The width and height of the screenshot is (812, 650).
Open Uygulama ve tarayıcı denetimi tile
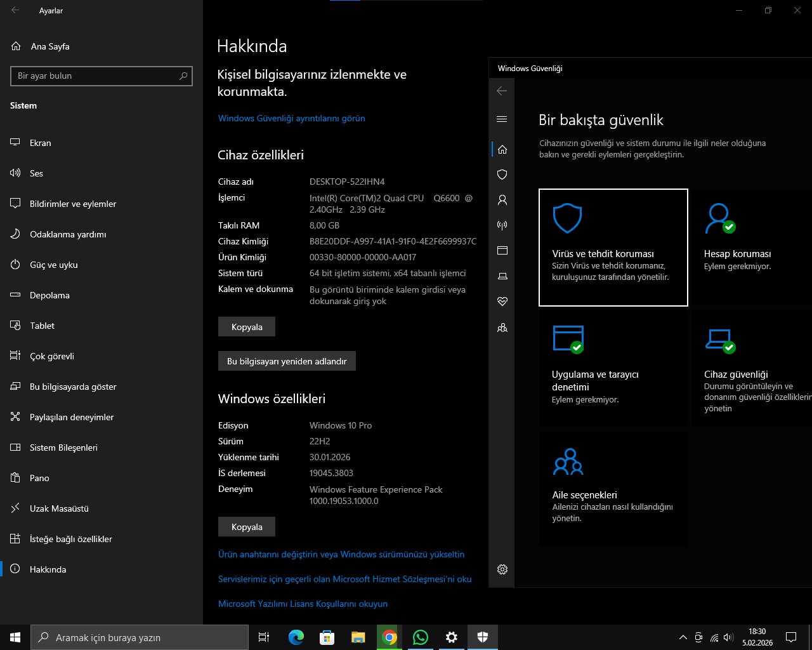coord(613,368)
